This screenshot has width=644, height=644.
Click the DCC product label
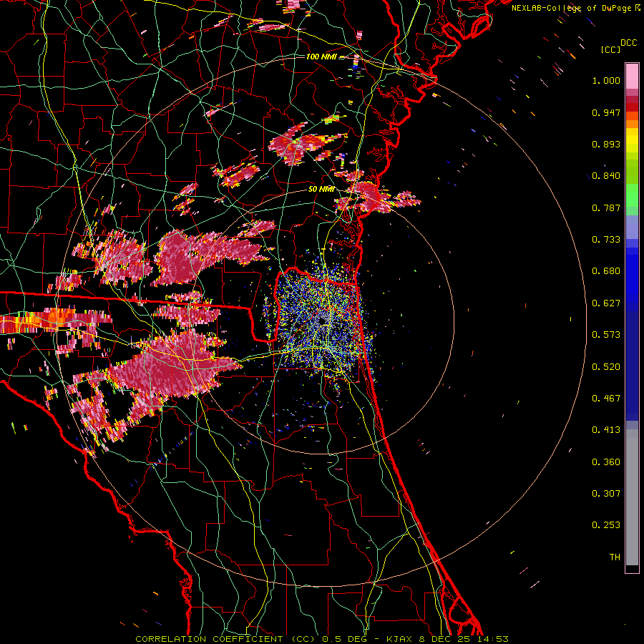pyautogui.click(x=629, y=43)
